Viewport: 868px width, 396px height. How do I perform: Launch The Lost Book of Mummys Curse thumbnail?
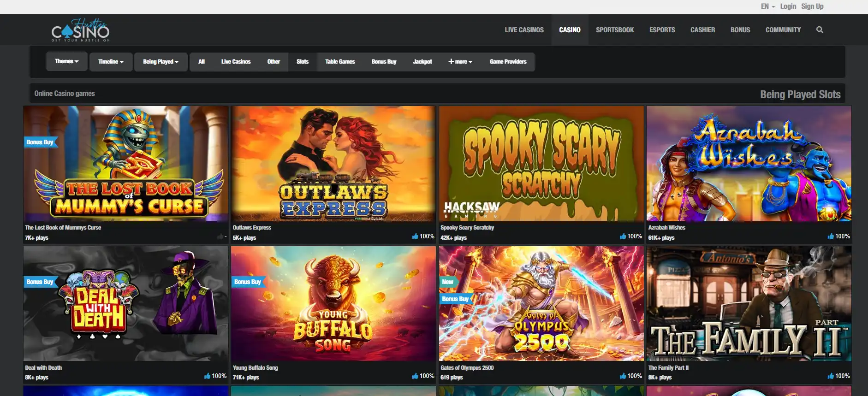click(126, 164)
